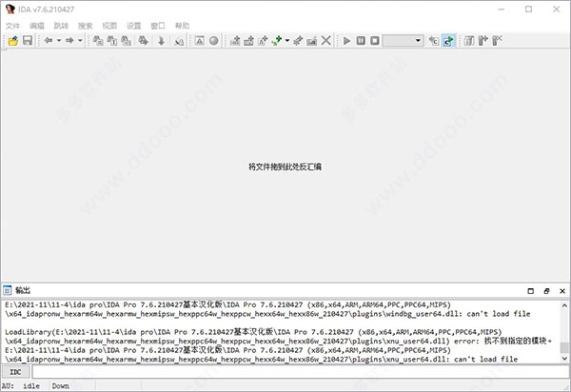Click icon left of highlighted C icon
The height and width of the screenshot is (392, 571).
[x=434, y=40]
